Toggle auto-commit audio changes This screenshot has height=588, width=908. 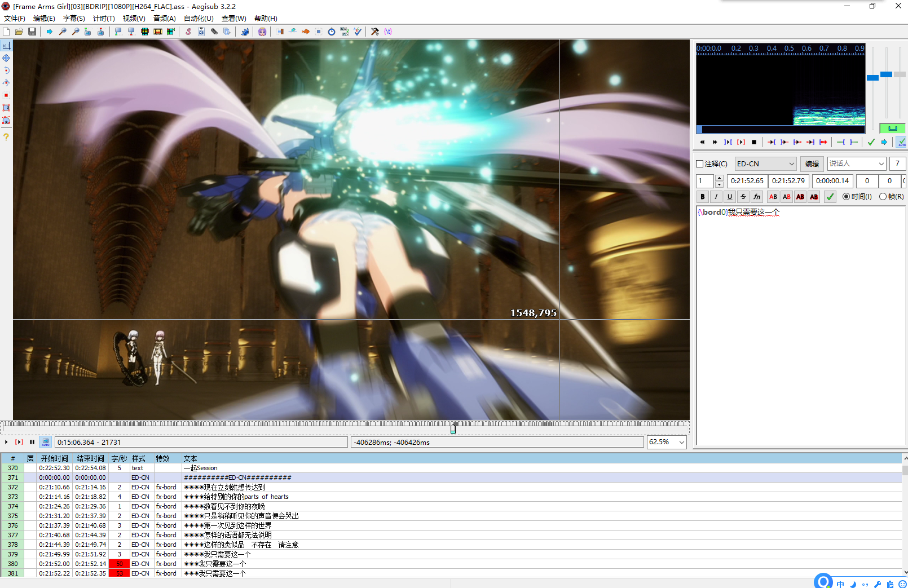pos(901,142)
